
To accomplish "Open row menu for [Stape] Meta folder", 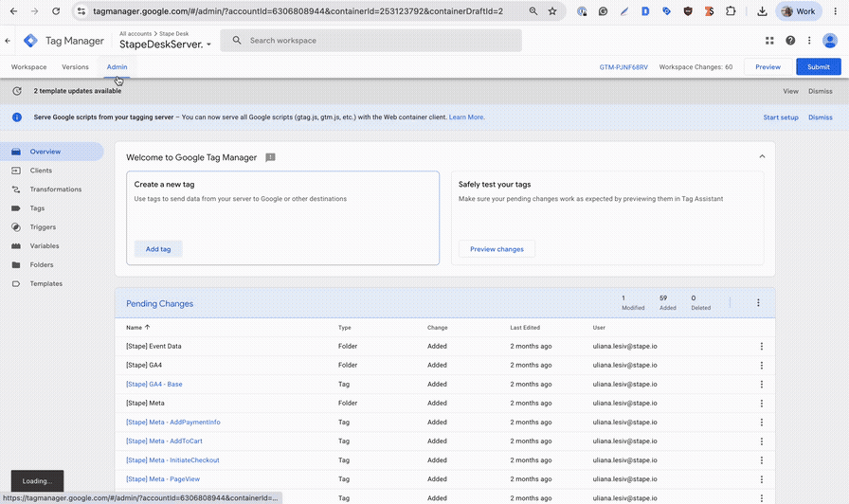I will pos(761,404).
